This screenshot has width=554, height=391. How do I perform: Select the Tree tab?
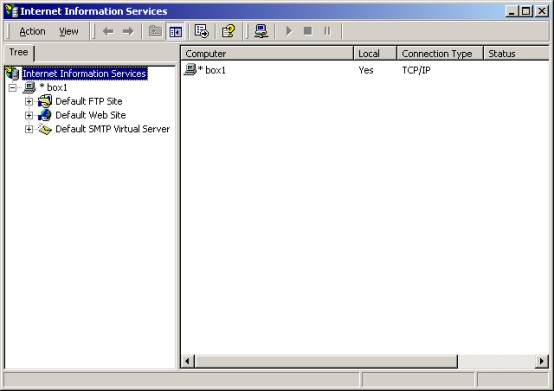(x=18, y=52)
